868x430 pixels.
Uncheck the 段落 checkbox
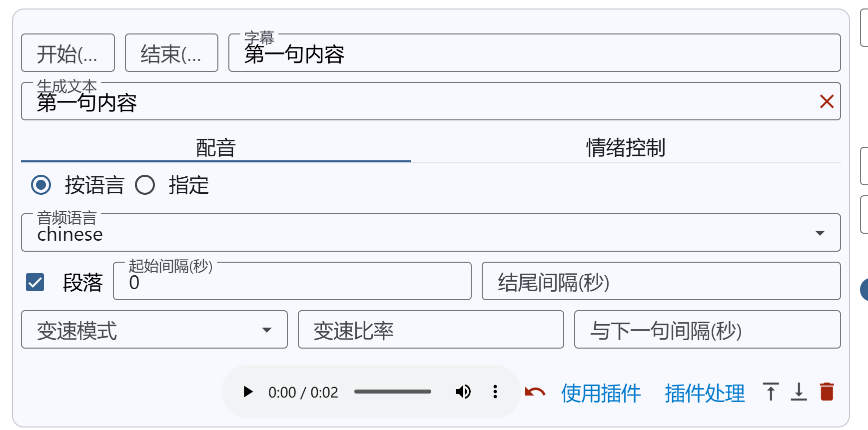click(35, 282)
